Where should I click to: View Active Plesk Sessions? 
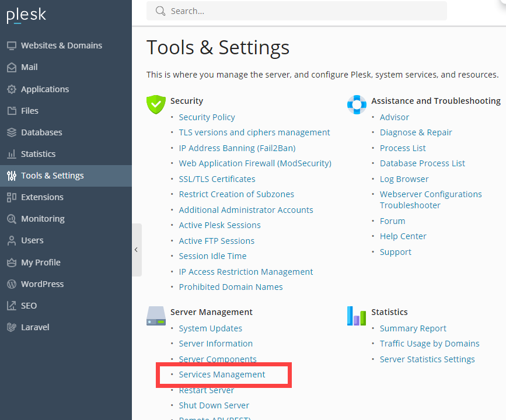[220, 225]
